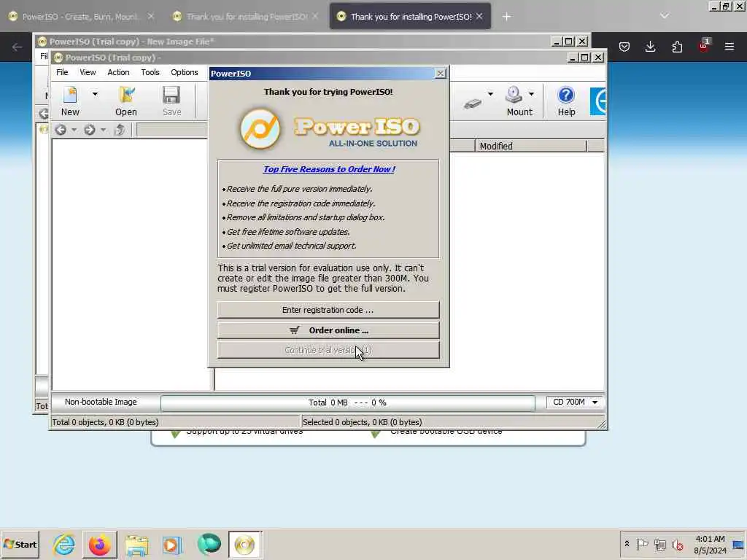Click the Firefox taskbar icon
747x560 pixels.
99,545
